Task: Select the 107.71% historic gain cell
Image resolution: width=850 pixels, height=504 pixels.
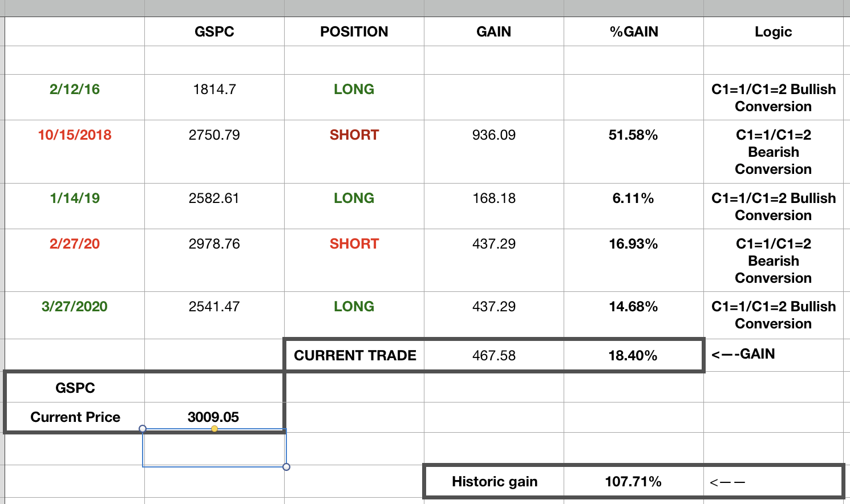Action: 633,482
